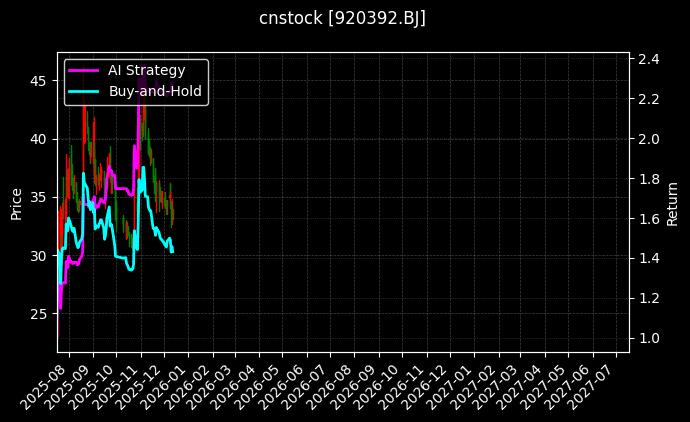This screenshot has width=690, height=422.
Task: Select the Buy-and-Hold legend label
Action: [155, 90]
